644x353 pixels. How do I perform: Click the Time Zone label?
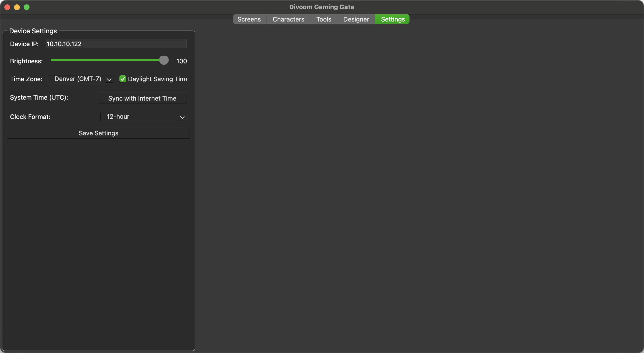click(26, 79)
